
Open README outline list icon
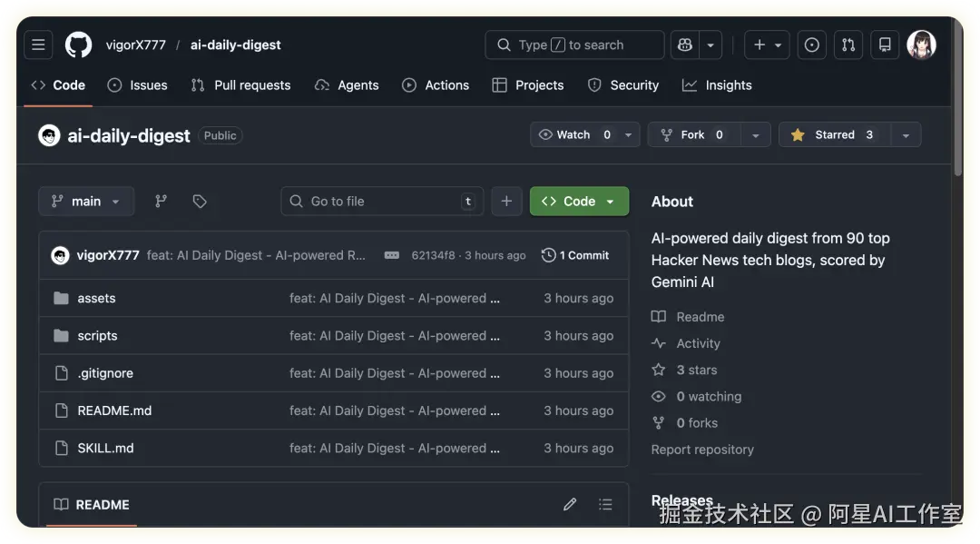[x=605, y=505]
